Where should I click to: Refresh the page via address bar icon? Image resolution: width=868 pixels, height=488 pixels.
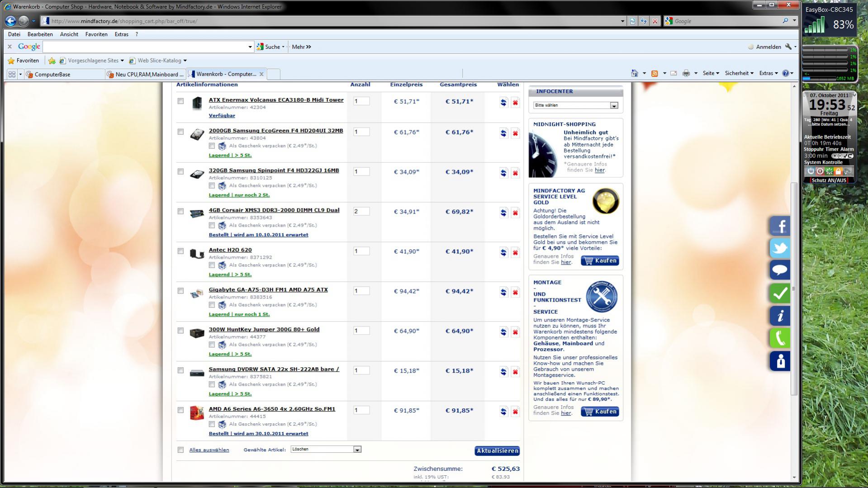click(643, 21)
